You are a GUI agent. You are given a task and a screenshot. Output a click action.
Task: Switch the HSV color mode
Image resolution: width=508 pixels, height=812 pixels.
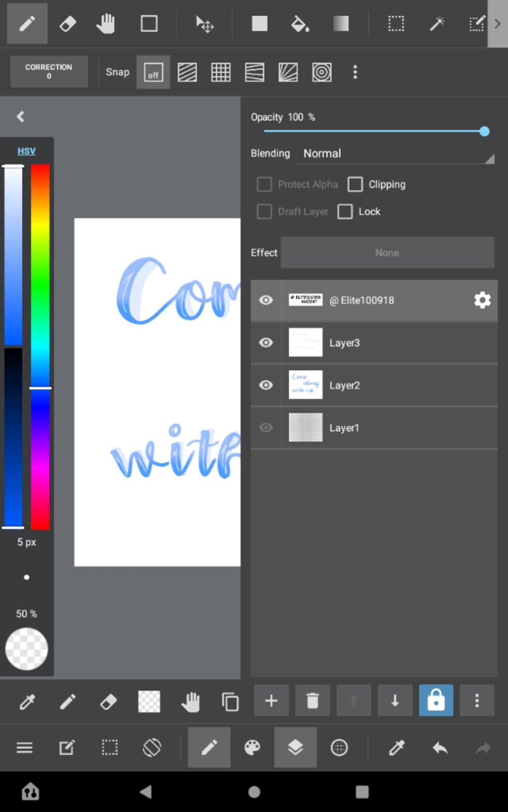tap(27, 151)
